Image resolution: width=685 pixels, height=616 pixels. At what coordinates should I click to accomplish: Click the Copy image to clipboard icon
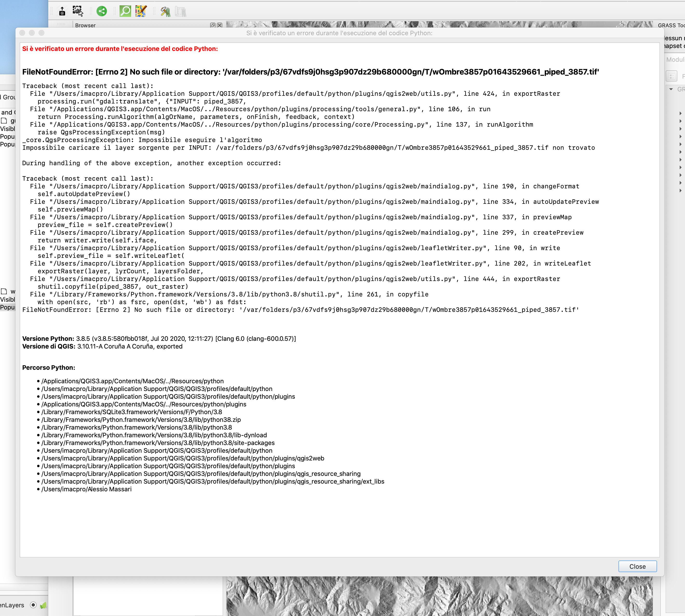77,11
